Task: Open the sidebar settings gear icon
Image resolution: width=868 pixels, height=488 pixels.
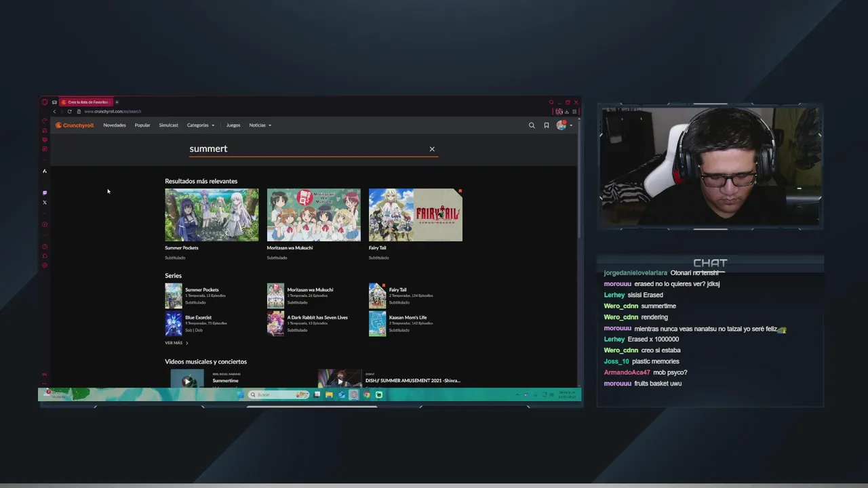Action: 45,265
